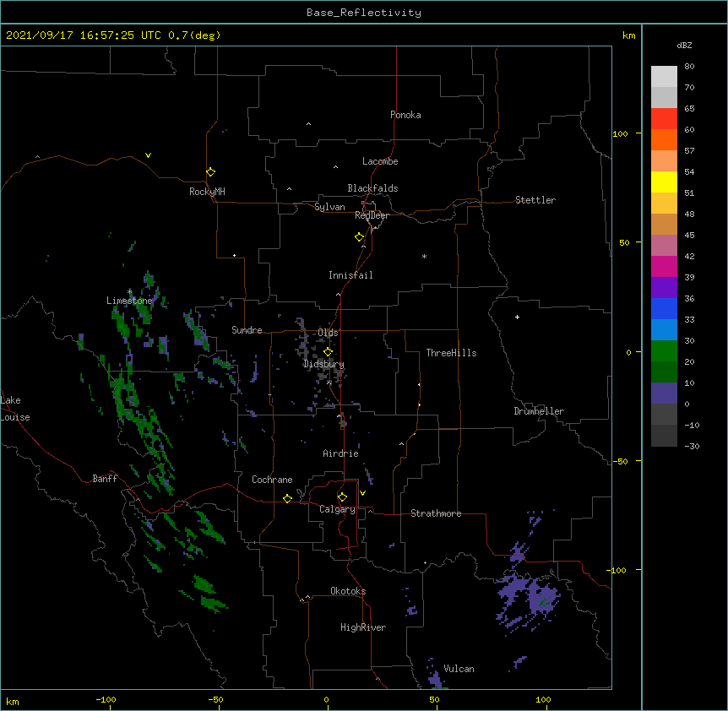Click the yellow station marker near RockyMH

[210, 172]
